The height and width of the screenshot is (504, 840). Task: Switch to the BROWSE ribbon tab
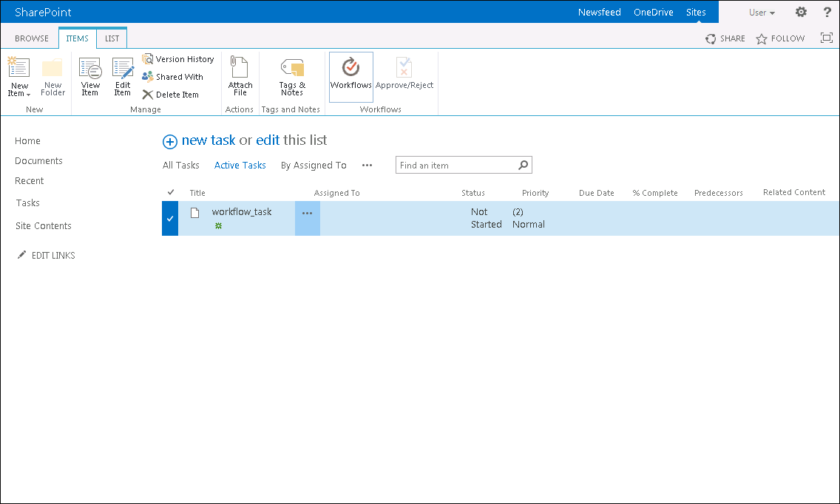click(x=32, y=38)
